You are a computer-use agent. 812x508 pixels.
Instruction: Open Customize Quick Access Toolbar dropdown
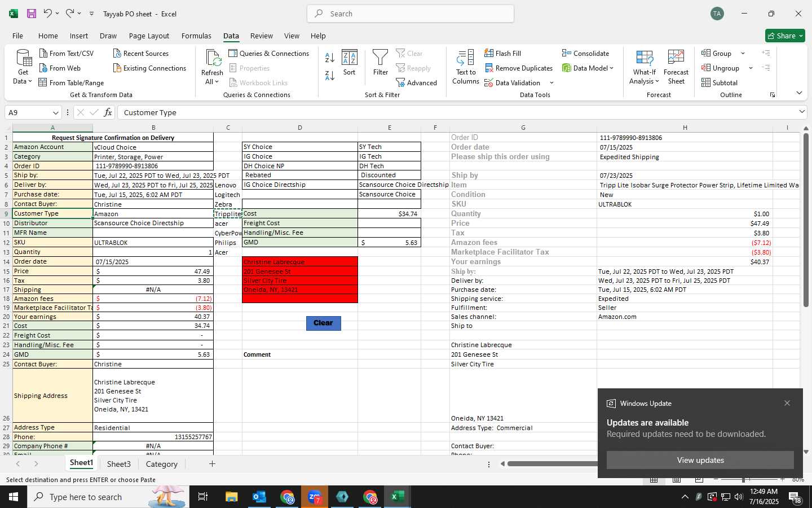91,14
